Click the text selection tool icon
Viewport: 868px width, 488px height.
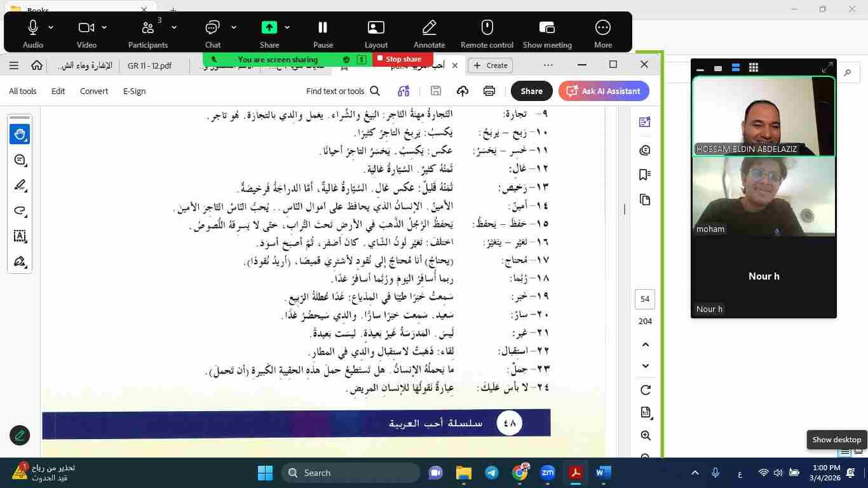click(20, 236)
